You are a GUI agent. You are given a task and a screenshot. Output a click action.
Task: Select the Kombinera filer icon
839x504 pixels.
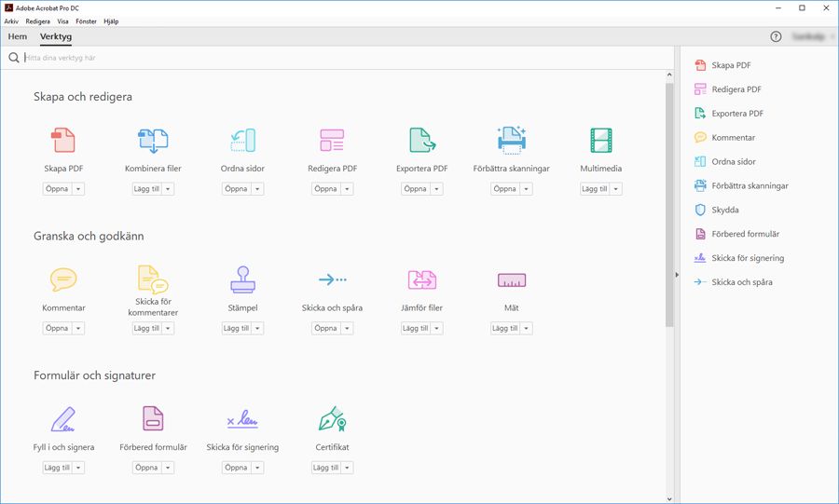153,140
